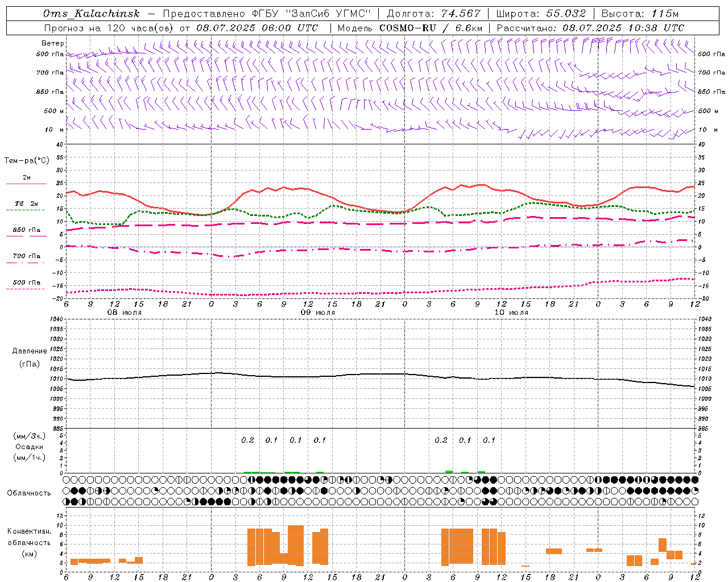Screen dimensions: 728x582
Task: Click the 850 гПа temperature legend entry
Action: point(27,230)
